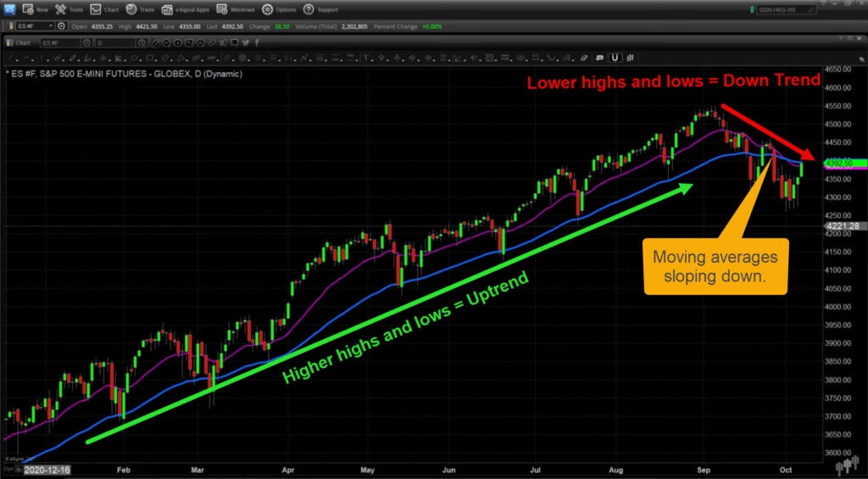The height and width of the screenshot is (479, 868).
Task: Expand the text tool options arrow
Action: click(x=373, y=58)
